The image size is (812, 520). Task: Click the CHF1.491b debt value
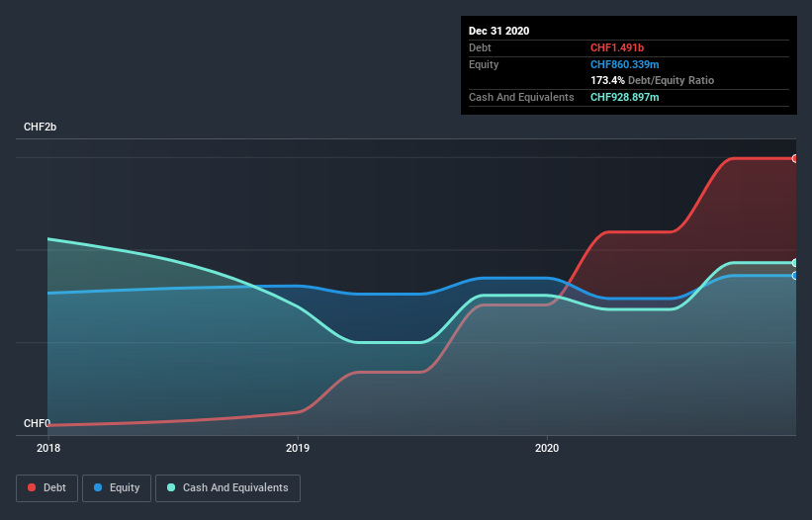click(x=617, y=47)
